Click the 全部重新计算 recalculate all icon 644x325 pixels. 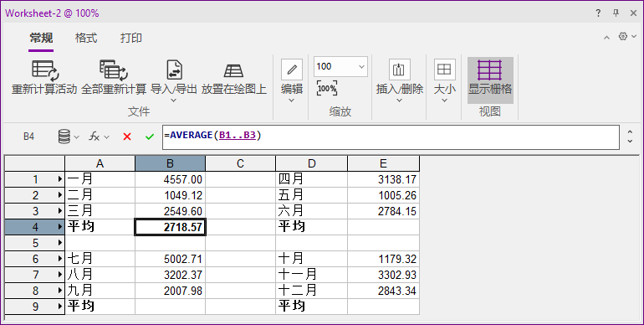114,70
